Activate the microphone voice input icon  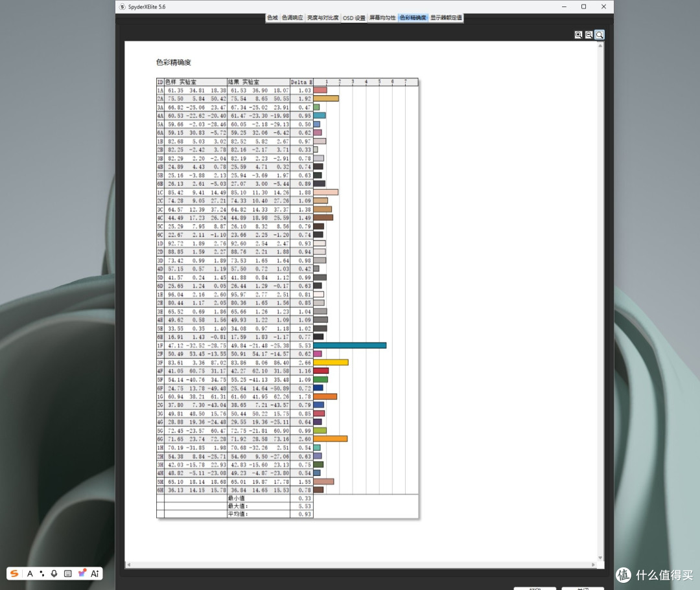[54, 574]
